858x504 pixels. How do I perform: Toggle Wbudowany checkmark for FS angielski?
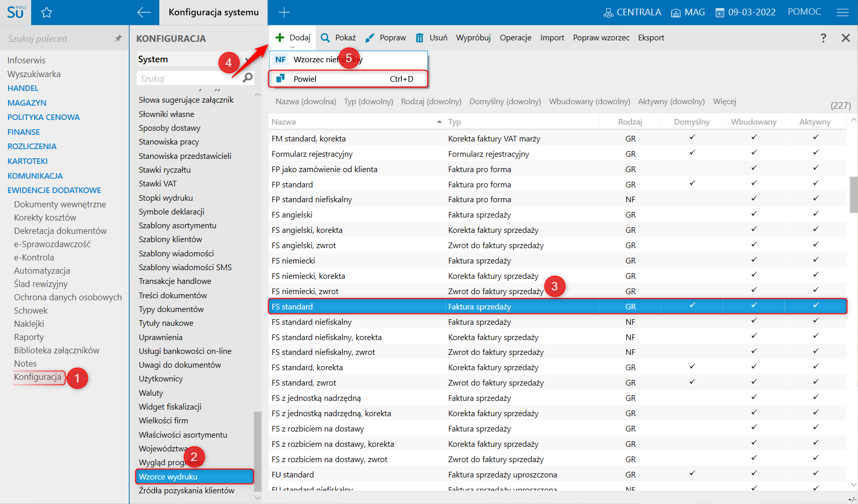754,214
